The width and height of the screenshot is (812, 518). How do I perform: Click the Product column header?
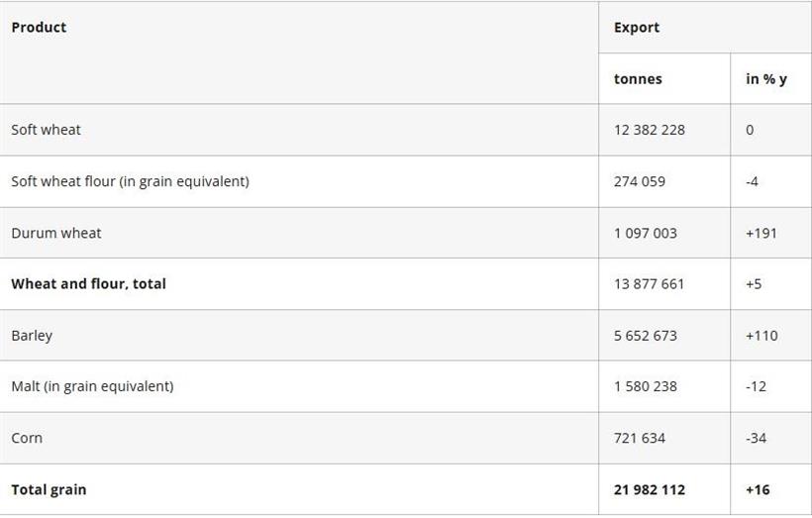(39, 28)
